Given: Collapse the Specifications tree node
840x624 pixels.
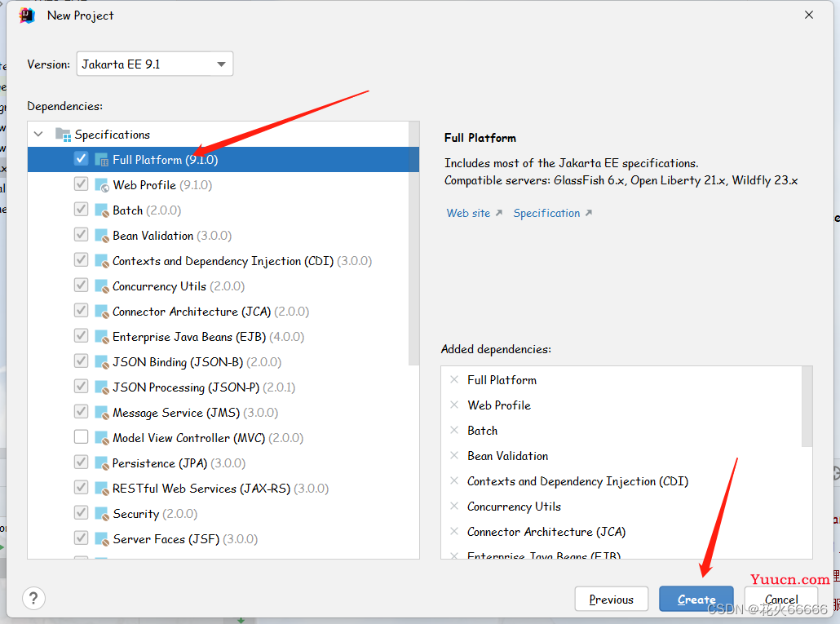Looking at the screenshot, I should (38, 134).
